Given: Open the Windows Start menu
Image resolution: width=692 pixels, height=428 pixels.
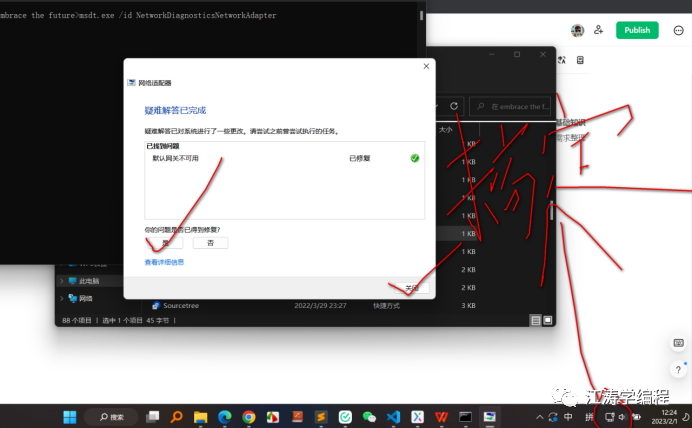Looking at the screenshot, I should [x=70, y=417].
